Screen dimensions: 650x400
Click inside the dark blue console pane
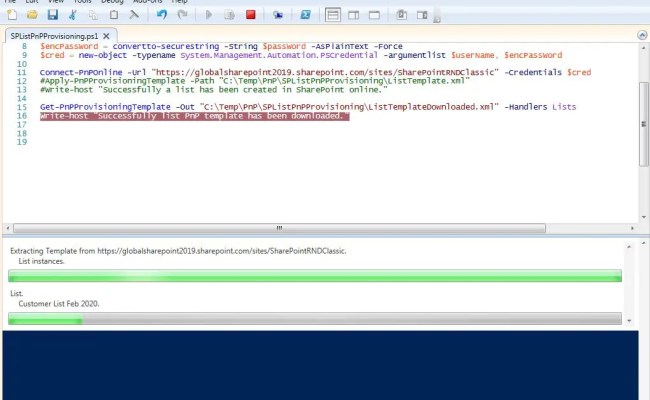320,365
